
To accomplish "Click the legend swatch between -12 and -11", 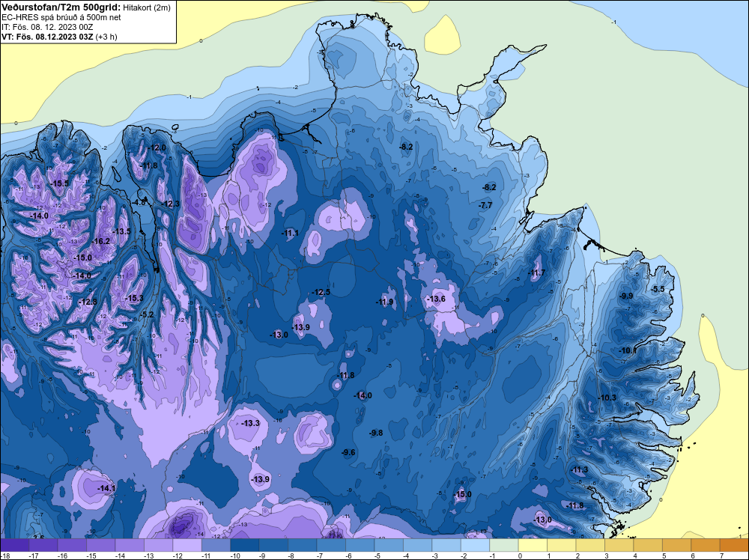I will [x=187, y=544].
